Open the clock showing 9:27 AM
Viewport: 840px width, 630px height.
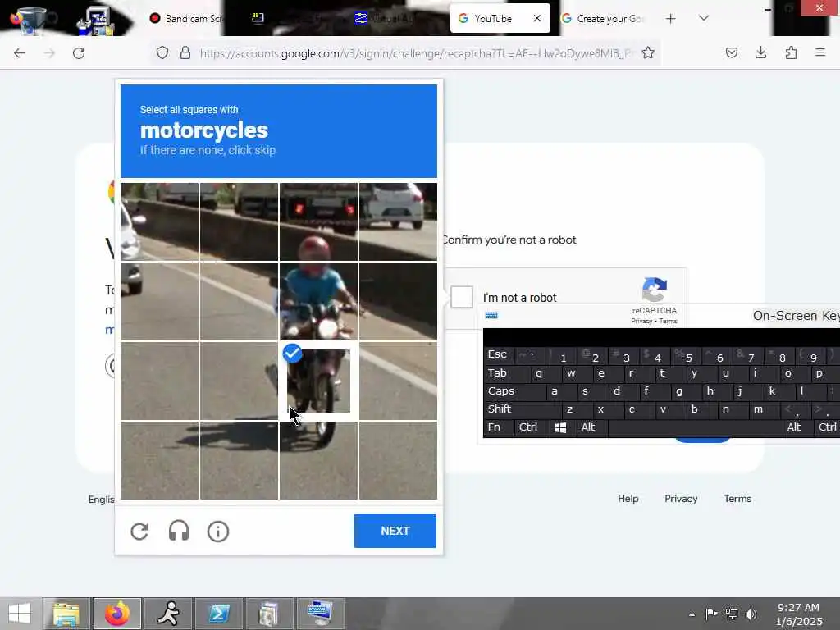tap(798, 614)
